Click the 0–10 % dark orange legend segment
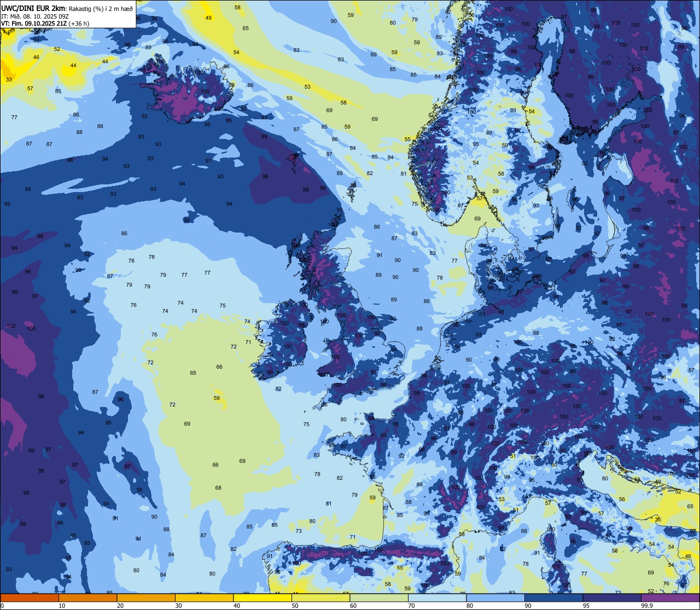Viewport: 700px width, 610px height. coord(30,597)
